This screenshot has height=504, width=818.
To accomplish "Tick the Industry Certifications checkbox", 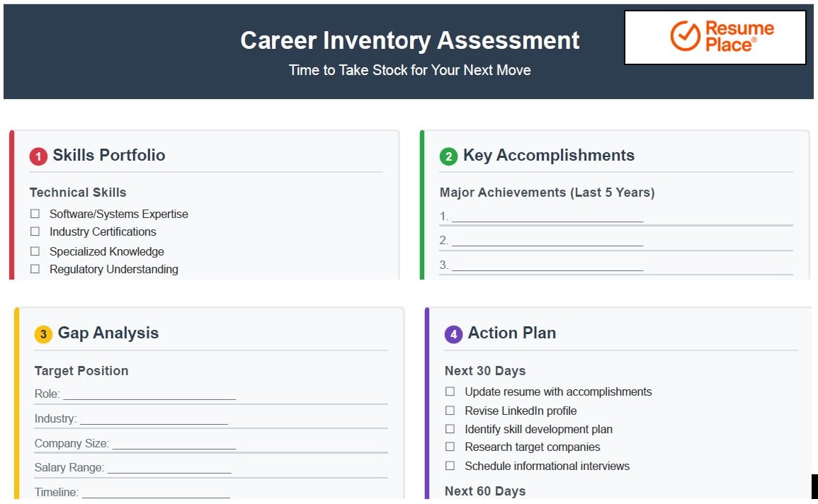I will tap(35, 231).
